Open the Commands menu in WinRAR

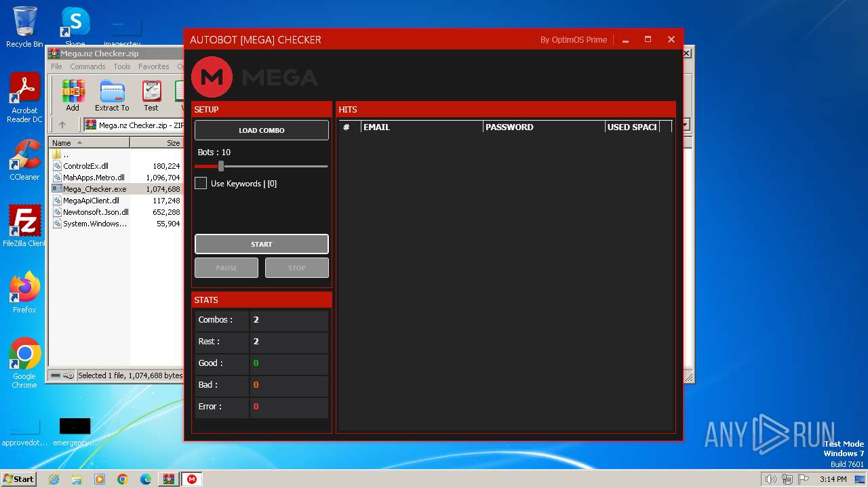click(87, 66)
